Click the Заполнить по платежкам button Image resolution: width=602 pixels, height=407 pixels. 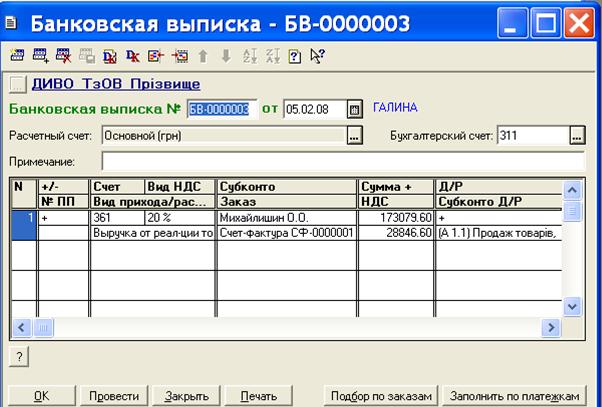click(x=514, y=396)
